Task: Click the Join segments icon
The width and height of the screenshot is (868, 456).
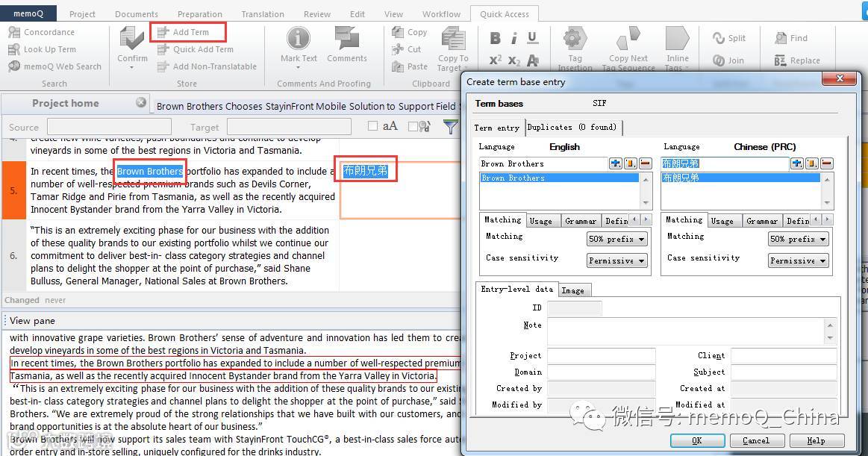Action: (719, 60)
